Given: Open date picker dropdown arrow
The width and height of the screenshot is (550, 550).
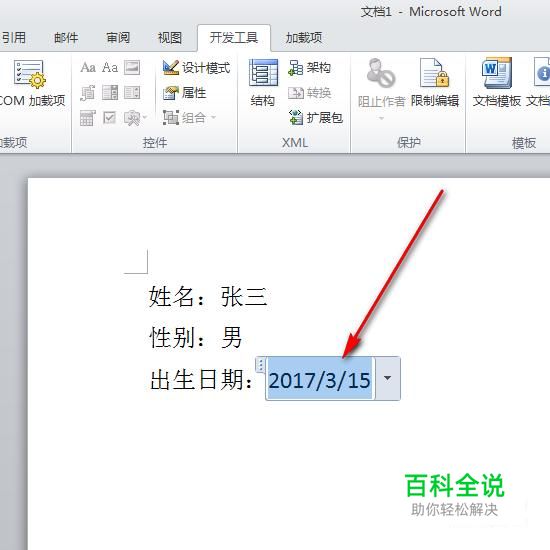Looking at the screenshot, I should tap(387, 378).
